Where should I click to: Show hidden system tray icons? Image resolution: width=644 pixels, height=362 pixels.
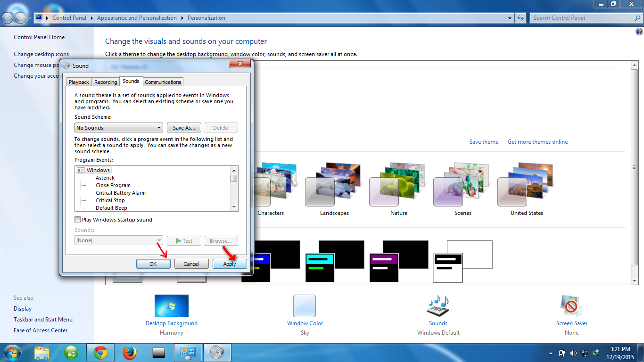pyautogui.click(x=551, y=353)
